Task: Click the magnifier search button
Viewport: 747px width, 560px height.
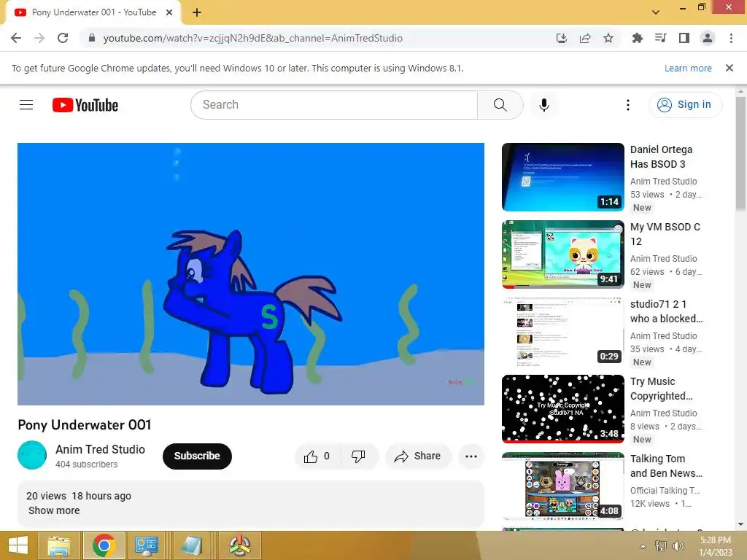Action: [500, 105]
